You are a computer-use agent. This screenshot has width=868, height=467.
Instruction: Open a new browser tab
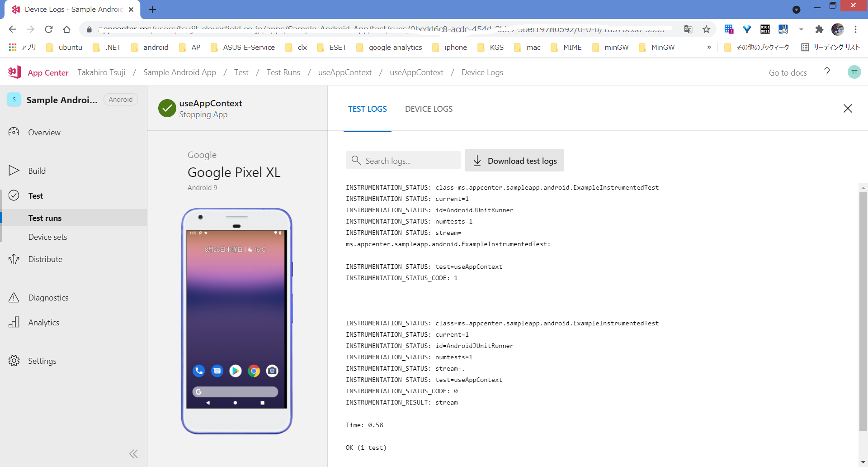[152, 10]
